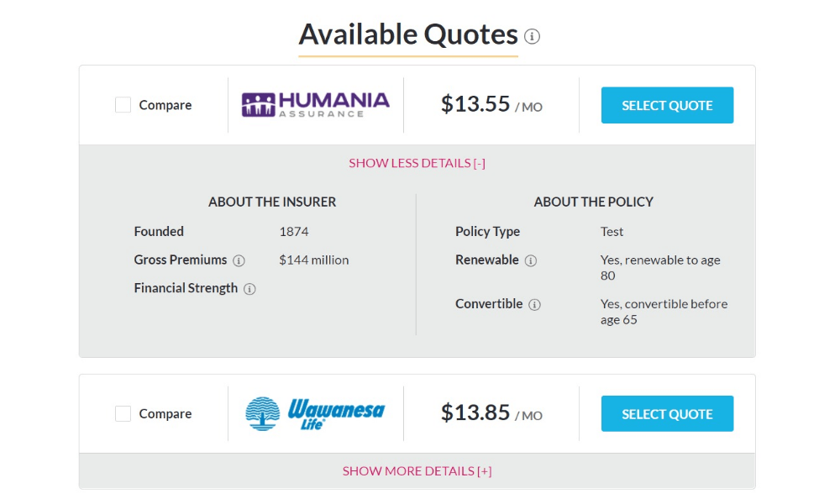This screenshot has width=840, height=504.
Task: Select Compare on the first quote row
Action: point(123,104)
